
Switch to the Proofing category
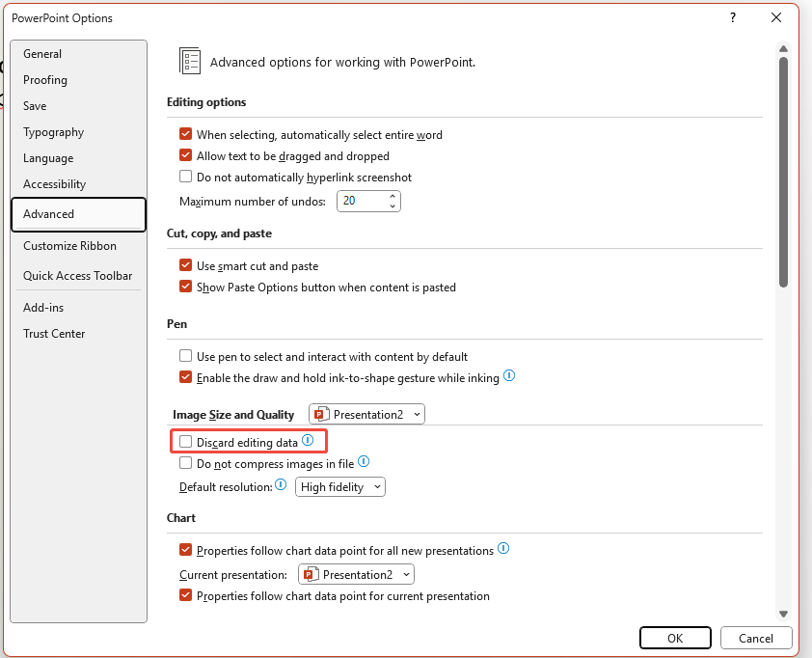point(43,79)
